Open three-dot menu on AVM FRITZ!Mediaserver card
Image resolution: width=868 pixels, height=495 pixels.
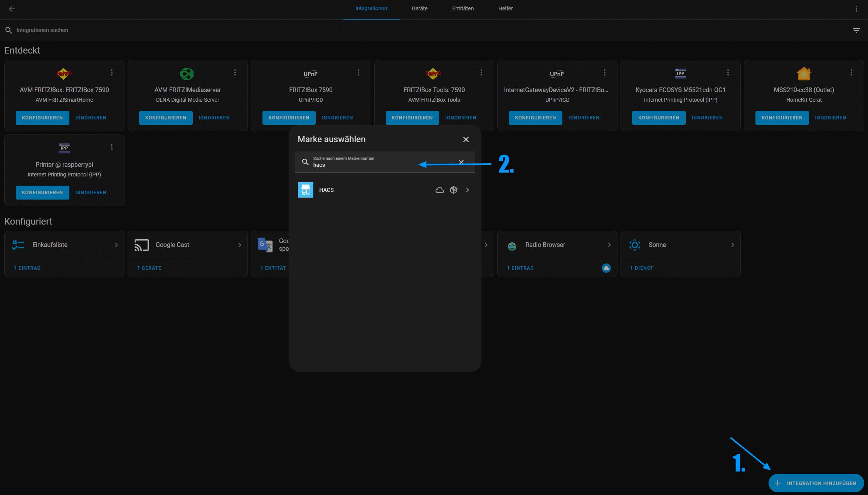click(235, 72)
